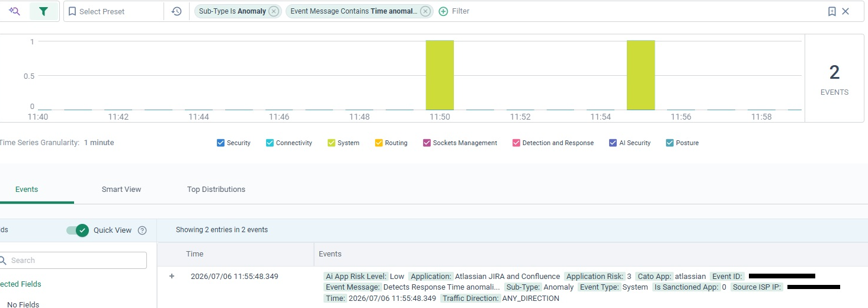Click the ANY_DIRECTION value
Screen dimensions: 868x308
click(x=531, y=299)
